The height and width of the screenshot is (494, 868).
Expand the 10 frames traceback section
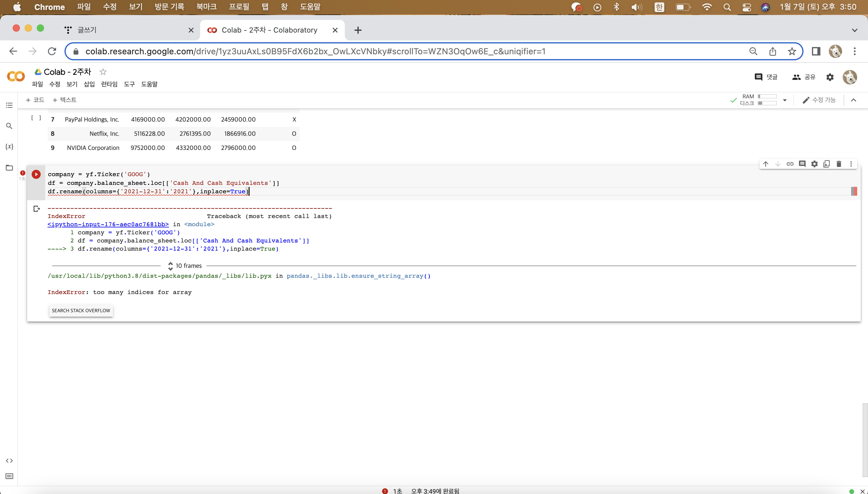185,266
